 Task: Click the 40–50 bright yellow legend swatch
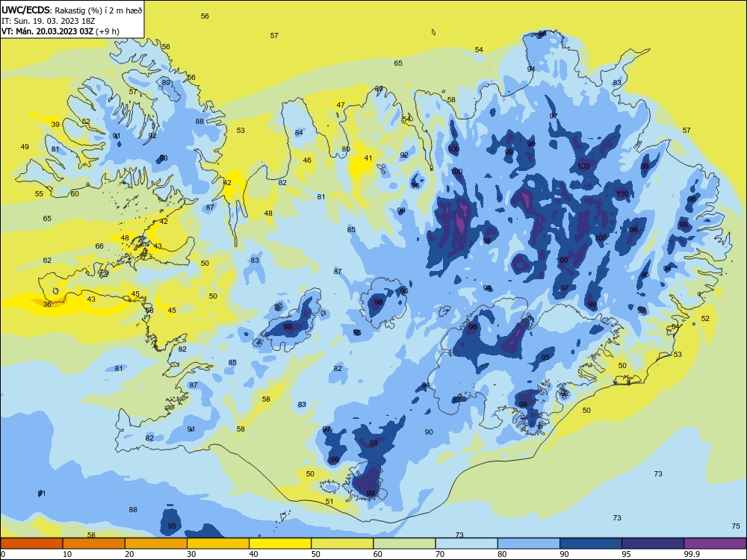(x=280, y=544)
